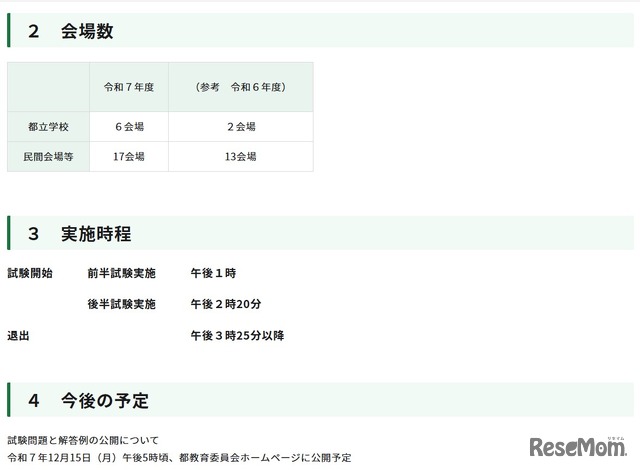Click the 令和7年度 column header

(x=128, y=87)
